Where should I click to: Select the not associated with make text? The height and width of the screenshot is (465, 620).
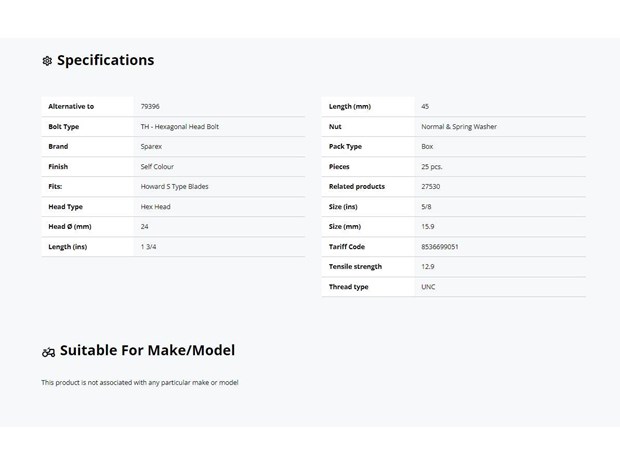coord(140,382)
